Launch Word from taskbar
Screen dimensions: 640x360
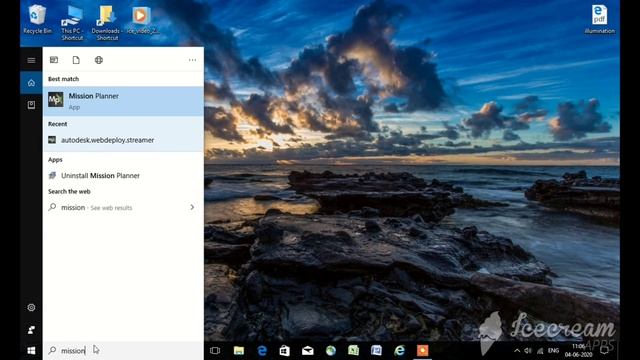(x=376, y=351)
